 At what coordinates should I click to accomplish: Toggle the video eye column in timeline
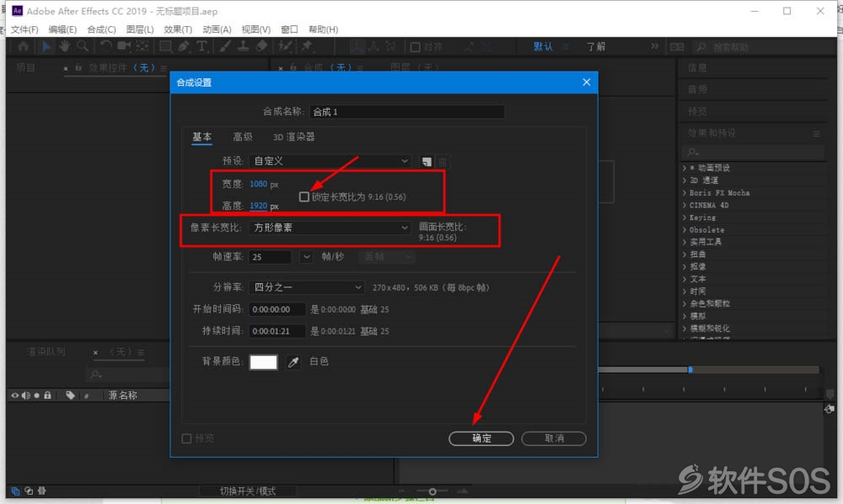15,395
